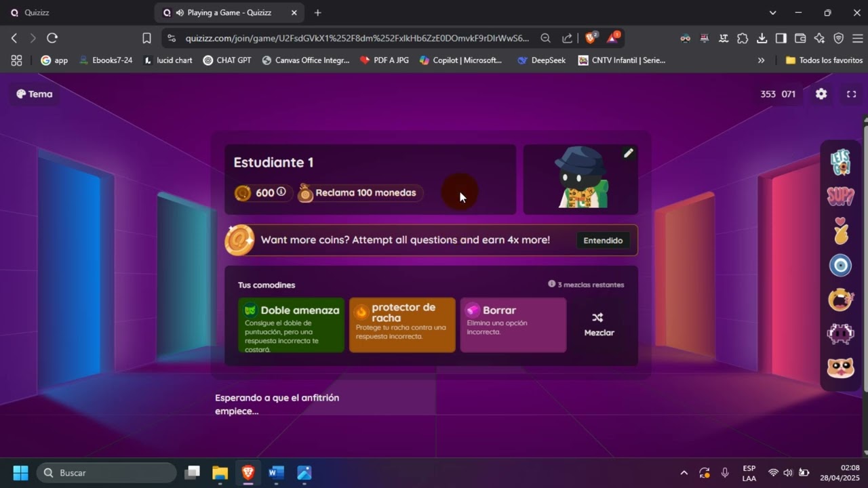868x488 pixels.
Task: Bookmark this page icon
Action: [x=146, y=39]
